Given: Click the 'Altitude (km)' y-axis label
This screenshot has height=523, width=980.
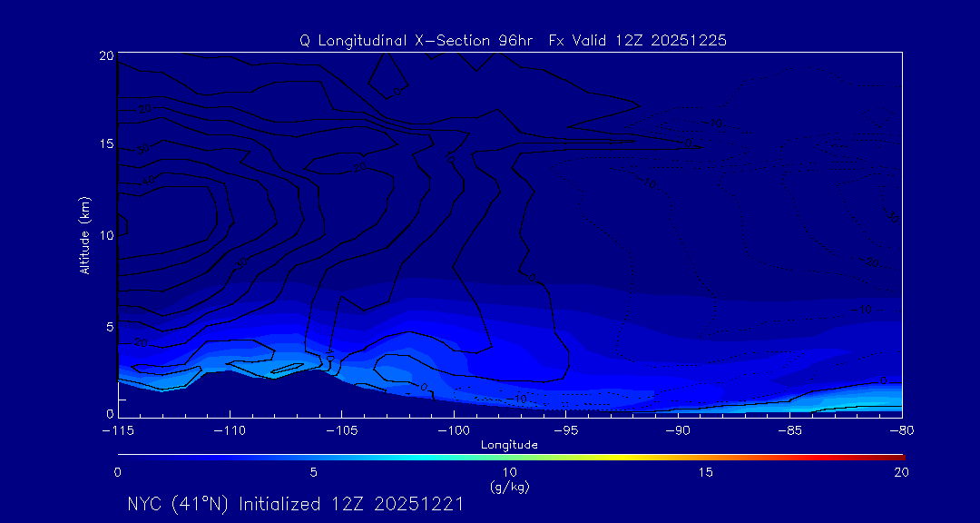Looking at the screenshot, I should pyautogui.click(x=84, y=235).
